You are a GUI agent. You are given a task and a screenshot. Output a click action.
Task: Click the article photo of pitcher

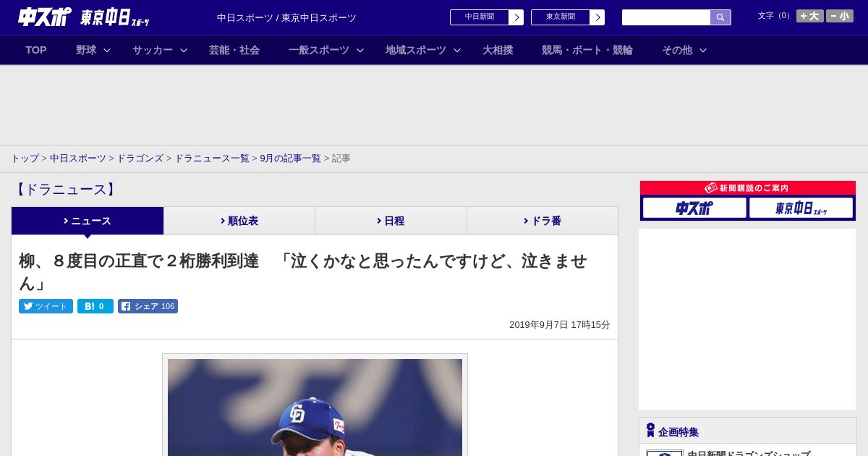point(315,407)
